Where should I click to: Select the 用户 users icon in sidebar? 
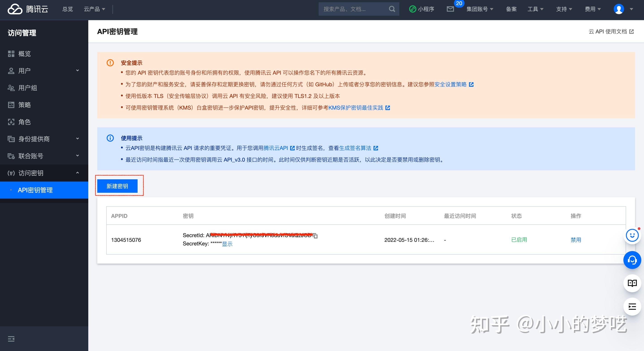[11, 71]
